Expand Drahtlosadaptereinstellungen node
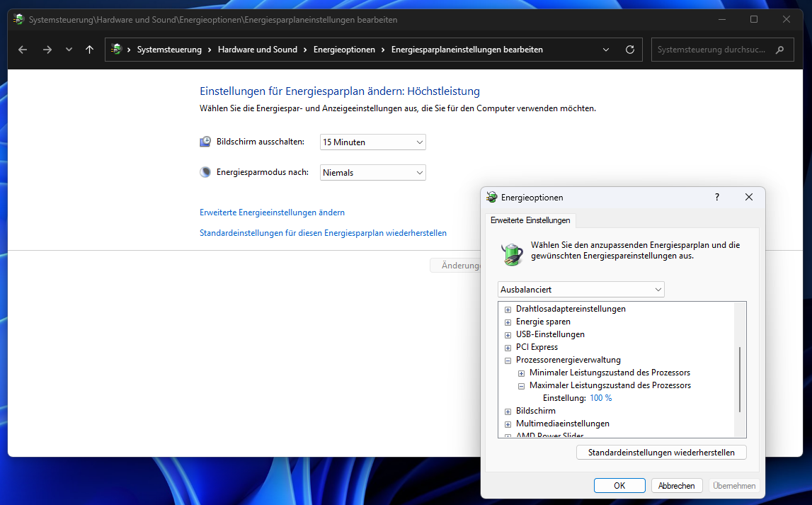This screenshot has height=505, width=812. (x=508, y=310)
